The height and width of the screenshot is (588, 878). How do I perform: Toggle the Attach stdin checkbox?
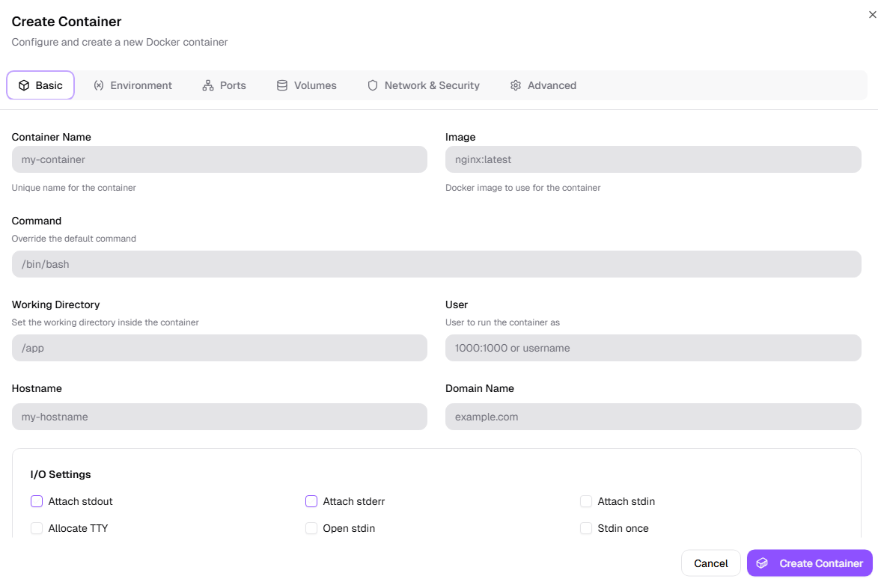[x=586, y=501]
